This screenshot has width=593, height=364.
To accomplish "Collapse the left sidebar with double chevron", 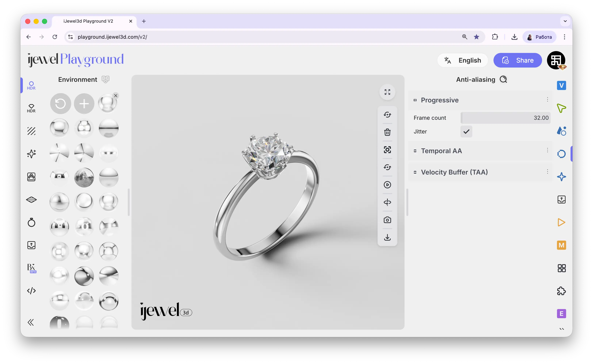I will [x=31, y=322].
